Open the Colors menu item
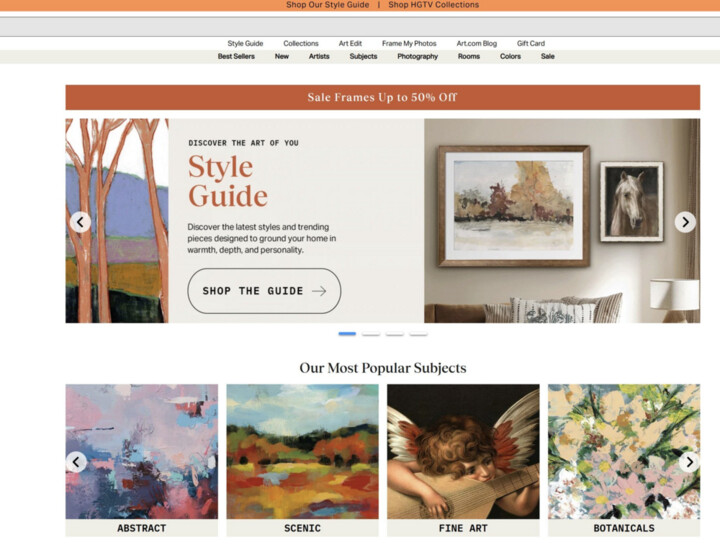720x550 pixels. point(510,56)
